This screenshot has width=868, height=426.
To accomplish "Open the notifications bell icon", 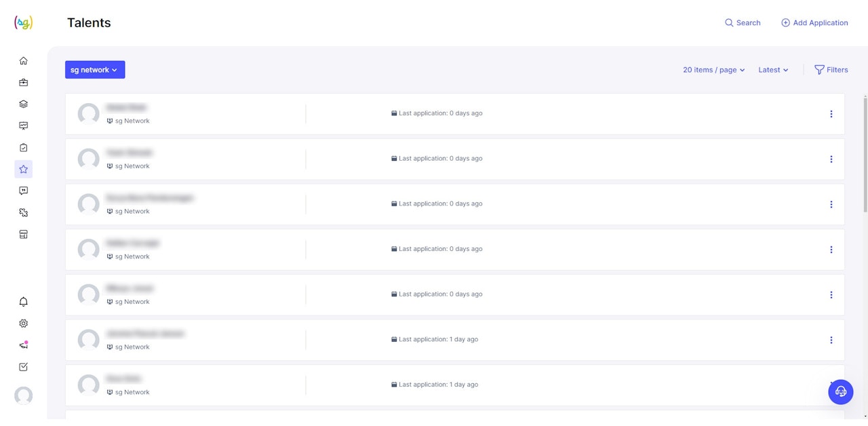I will point(23,302).
